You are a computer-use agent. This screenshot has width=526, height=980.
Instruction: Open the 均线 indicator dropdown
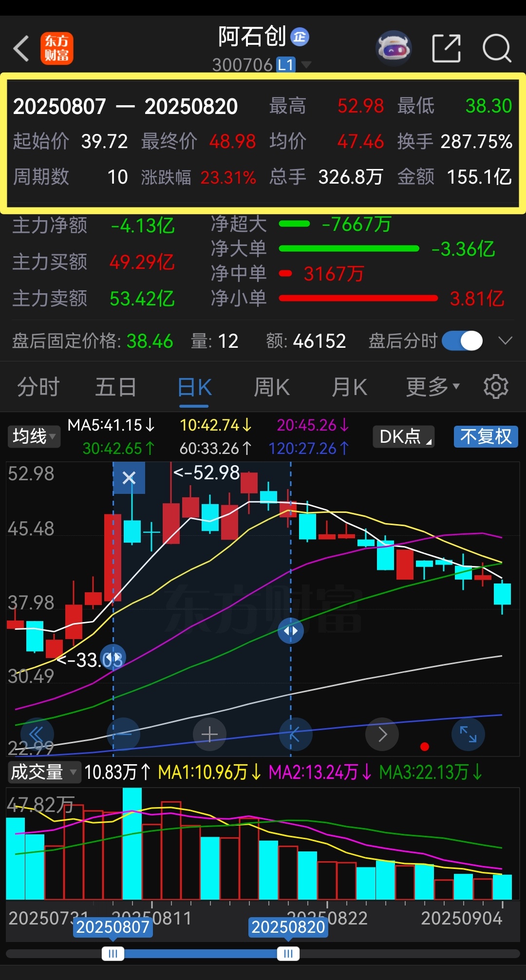click(34, 436)
